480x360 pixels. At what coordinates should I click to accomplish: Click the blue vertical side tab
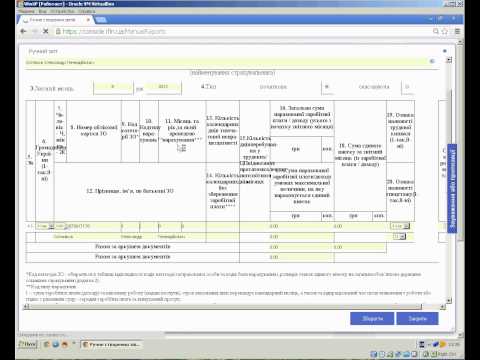click(x=452, y=188)
